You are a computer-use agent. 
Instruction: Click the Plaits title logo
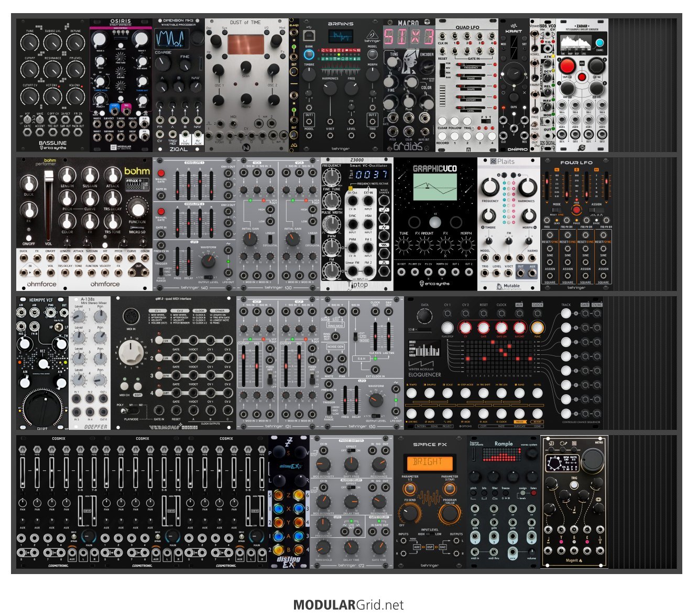503,161
